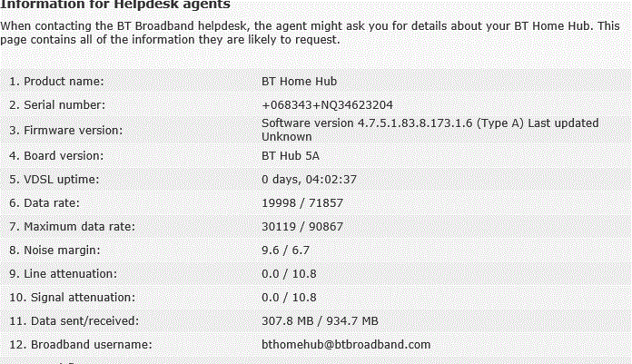Click the Noise margin value 9.6 / 6.7
This screenshot has height=364, width=632.
pyautogui.click(x=285, y=251)
